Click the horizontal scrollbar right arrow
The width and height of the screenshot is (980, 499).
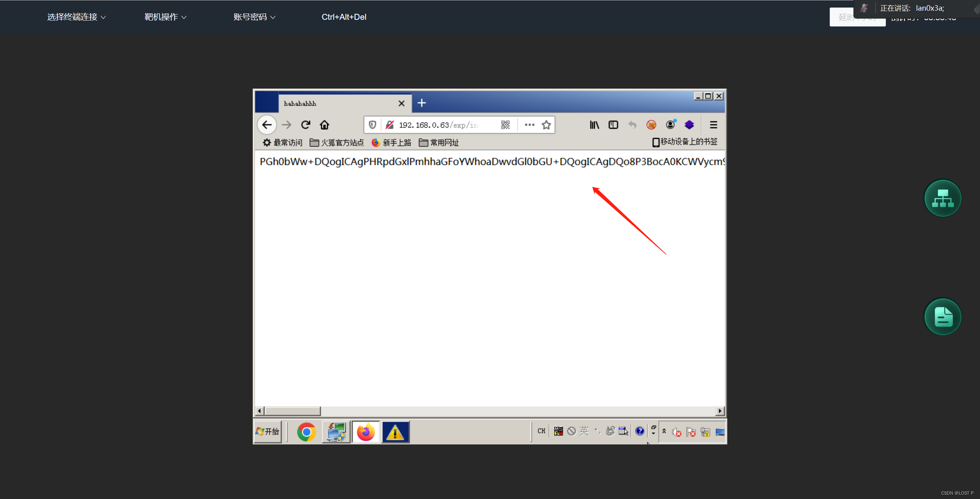(720, 411)
